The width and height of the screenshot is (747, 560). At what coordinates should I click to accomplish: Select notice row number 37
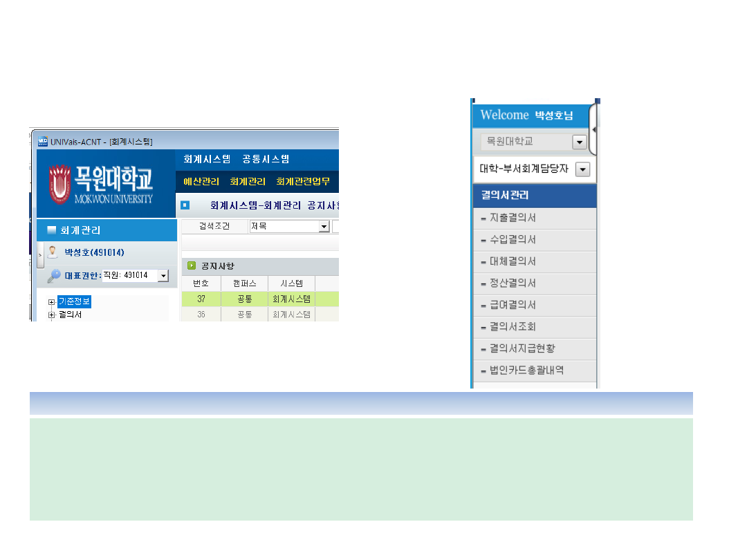pyautogui.click(x=201, y=299)
